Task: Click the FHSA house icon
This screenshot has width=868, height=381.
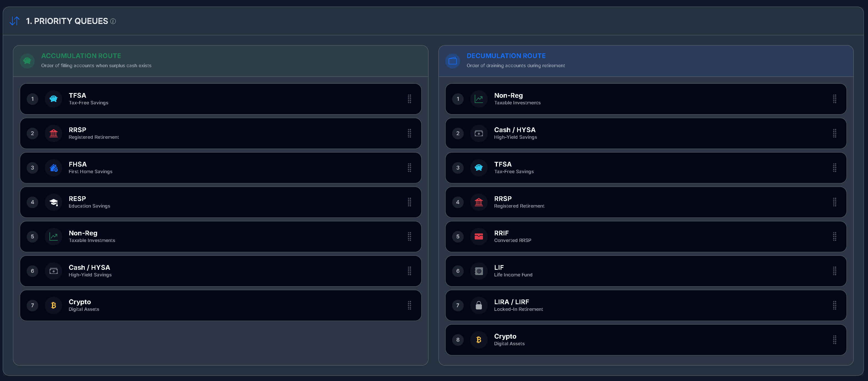Action: (54, 168)
